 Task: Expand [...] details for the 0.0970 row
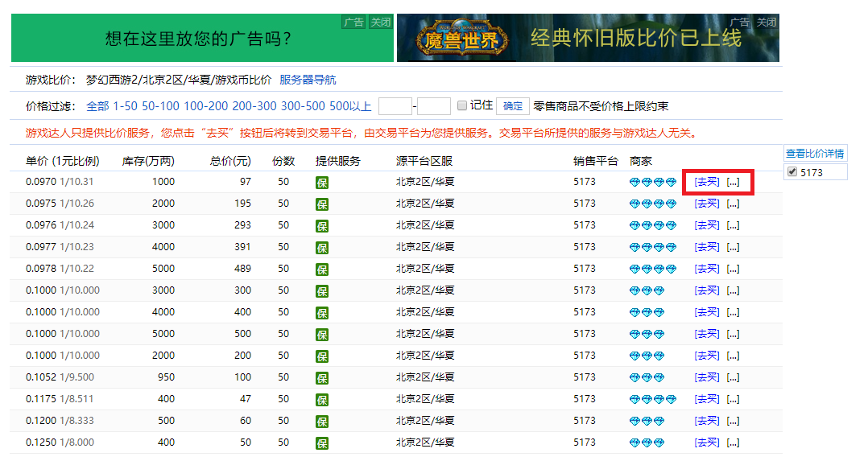[x=733, y=182]
